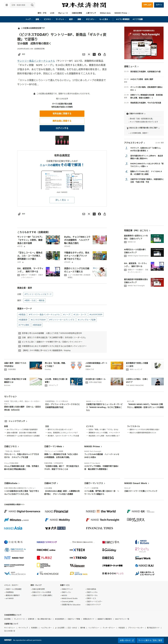Click the #LUCKYCIDER keyword tag
Screen dimensions: 168x644
point(96,314)
